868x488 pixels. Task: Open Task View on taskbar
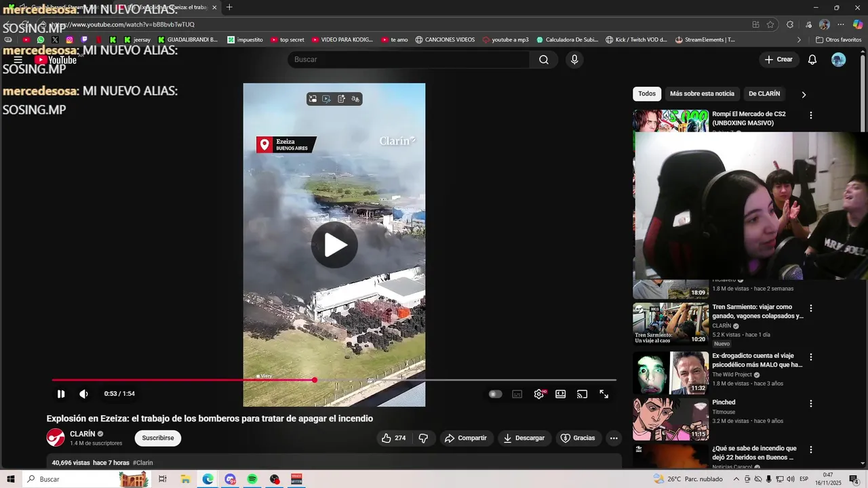pos(163,479)
